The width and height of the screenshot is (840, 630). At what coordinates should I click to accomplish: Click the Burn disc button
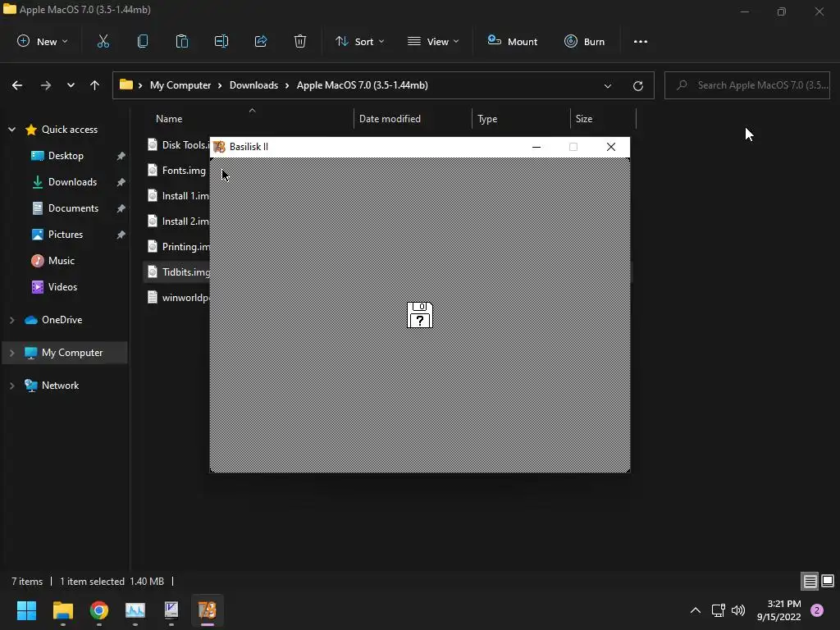pos(584,41)
